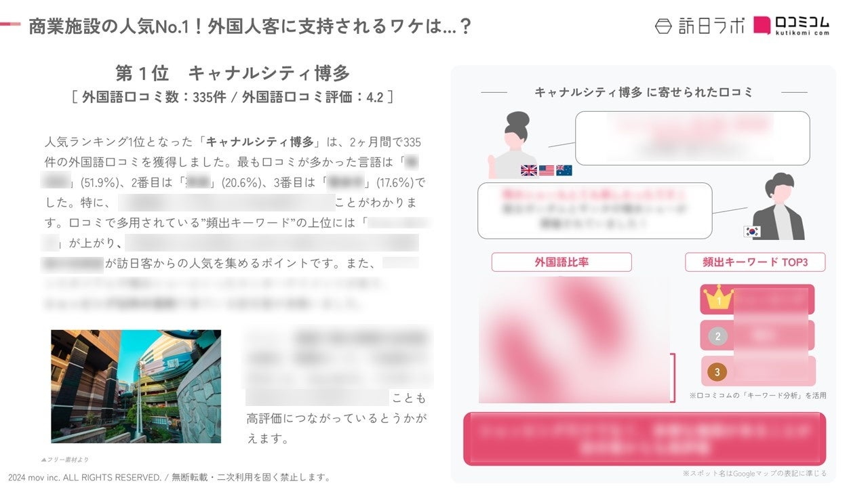Viewport: 868px width, 488px height.
Task: Select the 頻出キーワード TOP3 label box
Action: (755, 262)
